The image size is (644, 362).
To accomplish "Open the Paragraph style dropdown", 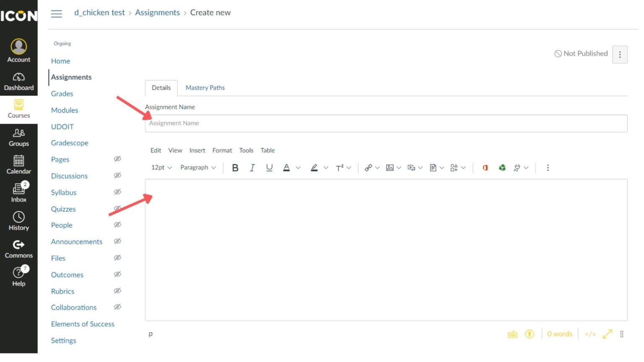I will coord(197,167).
